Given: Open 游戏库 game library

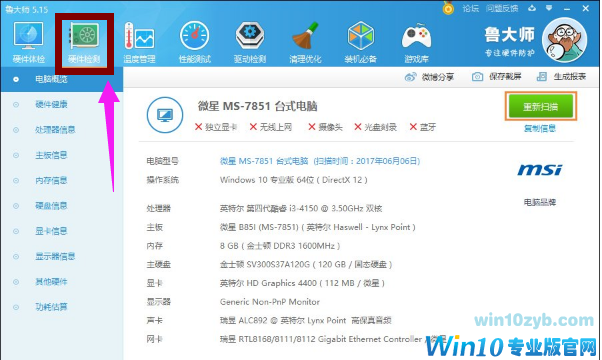Looking at the screenshot, I should pos(416,42).
